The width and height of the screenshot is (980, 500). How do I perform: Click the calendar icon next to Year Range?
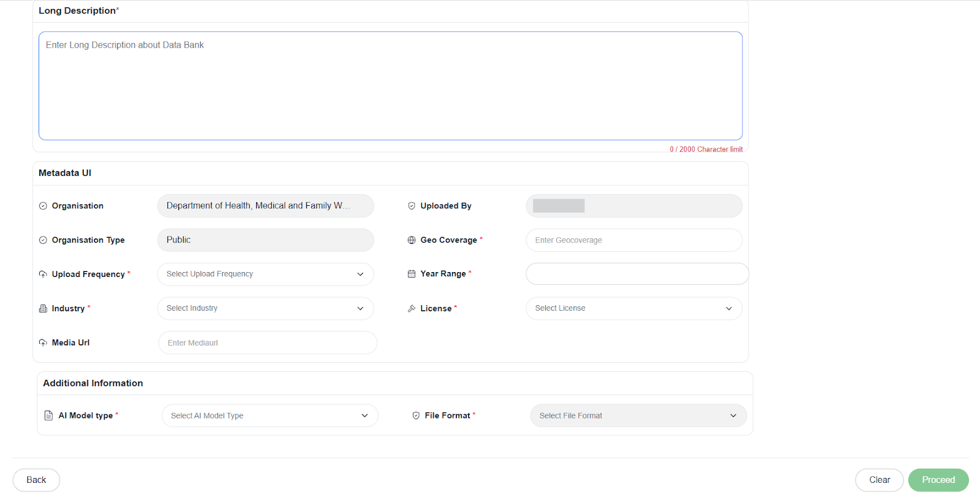pos(412,274)
